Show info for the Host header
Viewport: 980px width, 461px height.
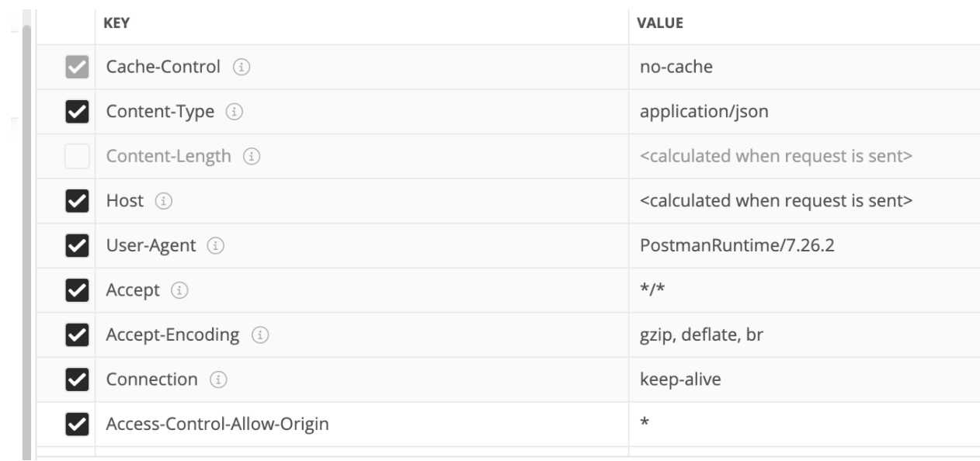tap(163, 201)
